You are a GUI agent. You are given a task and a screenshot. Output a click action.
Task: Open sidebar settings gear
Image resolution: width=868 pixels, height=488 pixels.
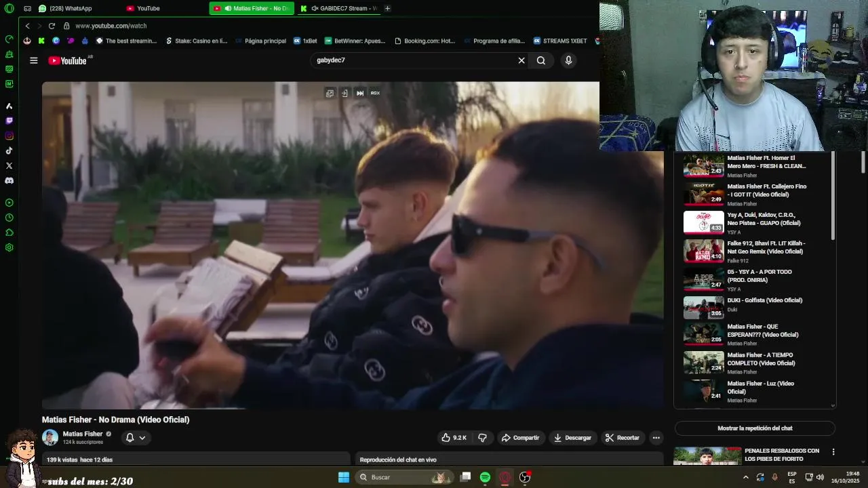pyautogui.click(x=9, y=247)
